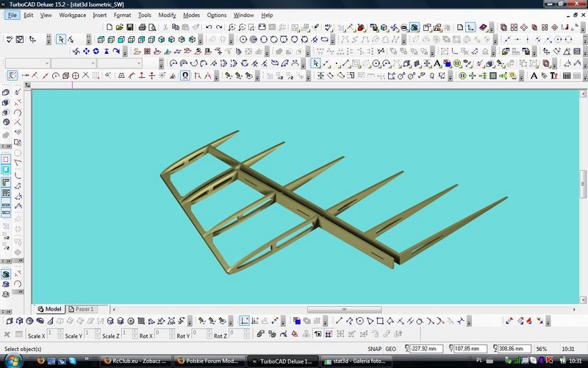
Task: Click the sphere icon in left 3D toolbar
Action: 6,122
